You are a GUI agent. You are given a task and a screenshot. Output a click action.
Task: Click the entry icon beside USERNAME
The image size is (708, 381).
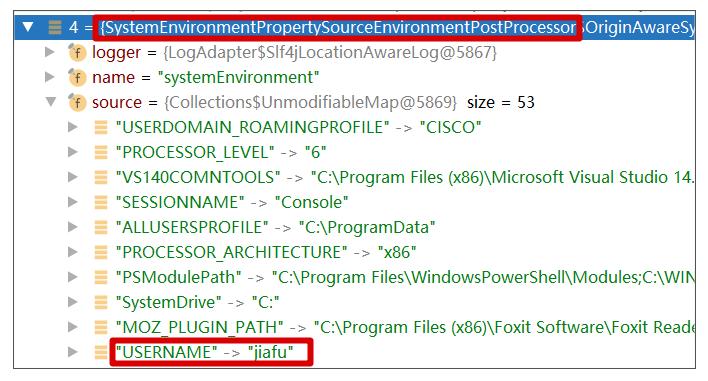(x=101, y=352)
